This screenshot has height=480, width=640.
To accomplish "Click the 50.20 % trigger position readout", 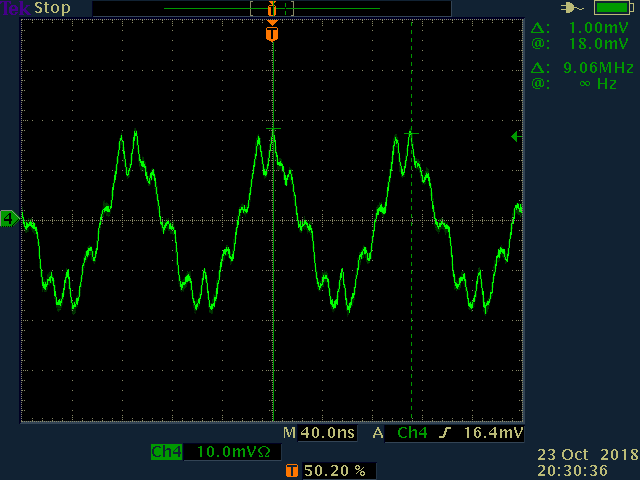I will pyautogui.click(x=335, y=471).
